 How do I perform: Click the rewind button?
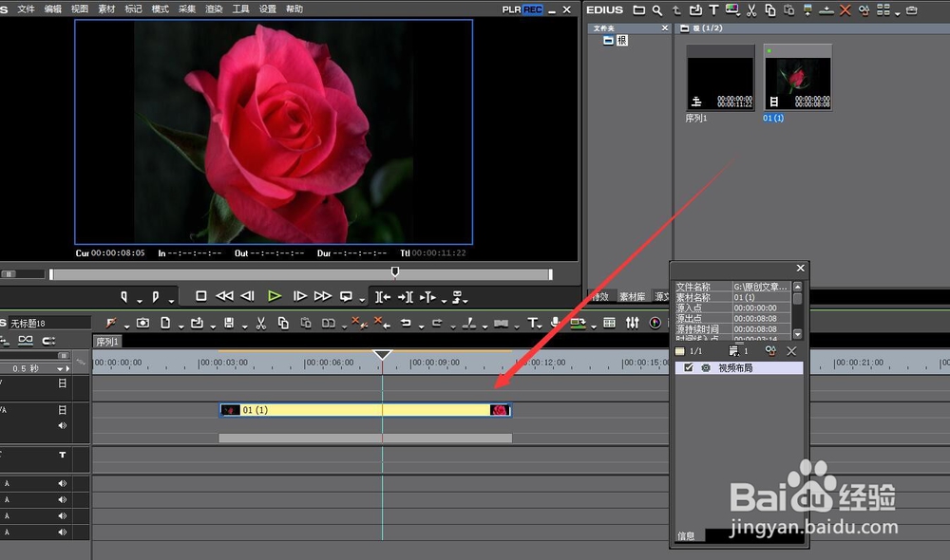pos(224,295)
